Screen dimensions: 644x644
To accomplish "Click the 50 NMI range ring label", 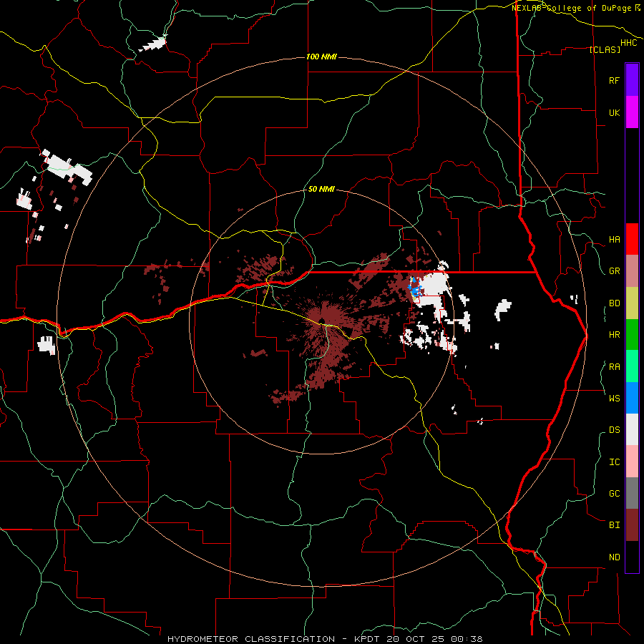I will click(x=321, y=189).
